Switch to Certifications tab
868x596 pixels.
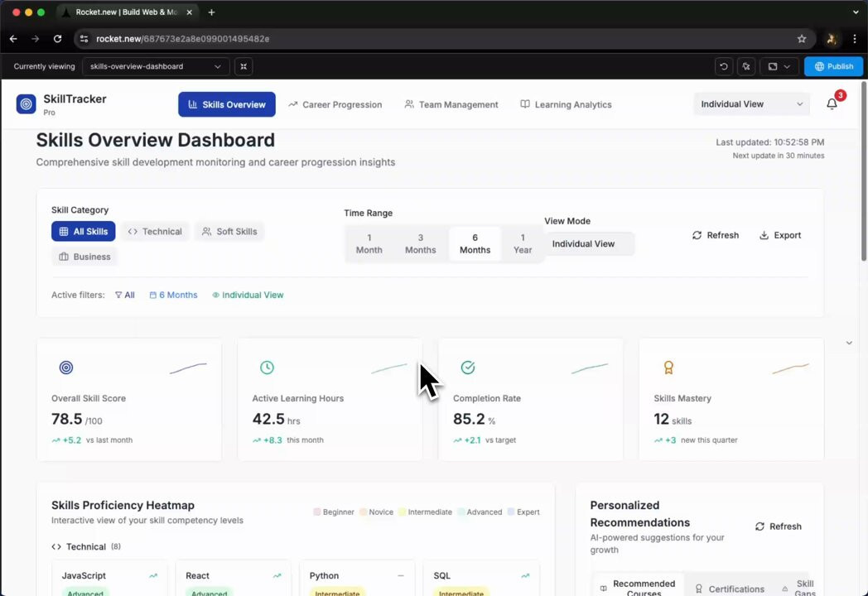[x=730, y=589]
